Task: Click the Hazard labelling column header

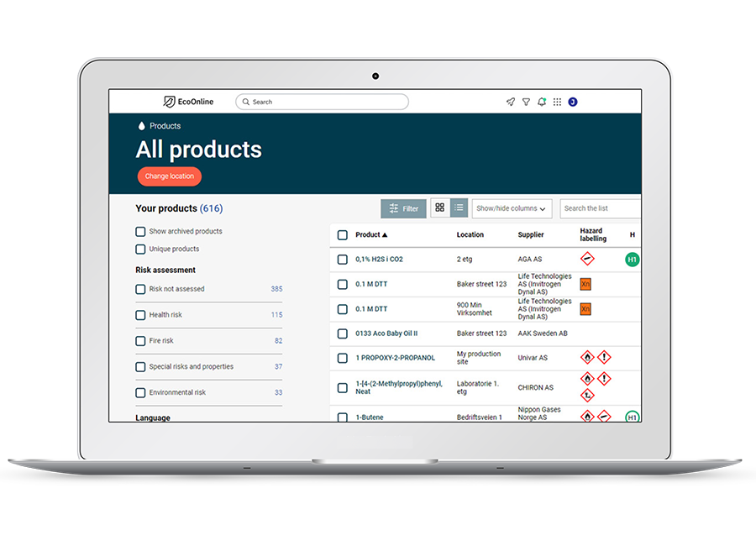Action: click(x=593, y=235)
